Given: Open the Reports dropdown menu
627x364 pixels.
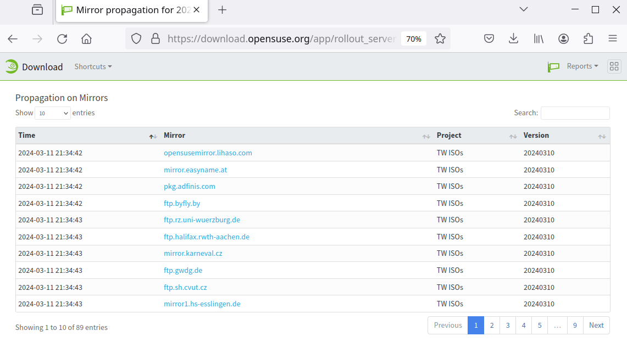Looking at the screenshot, I should click(582, 66).
